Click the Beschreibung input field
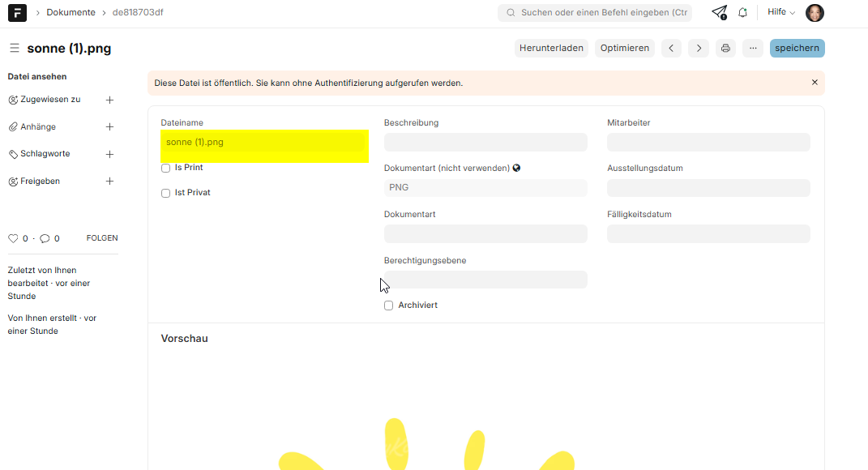This screenshot has height=470, width=868. point(485,143)
